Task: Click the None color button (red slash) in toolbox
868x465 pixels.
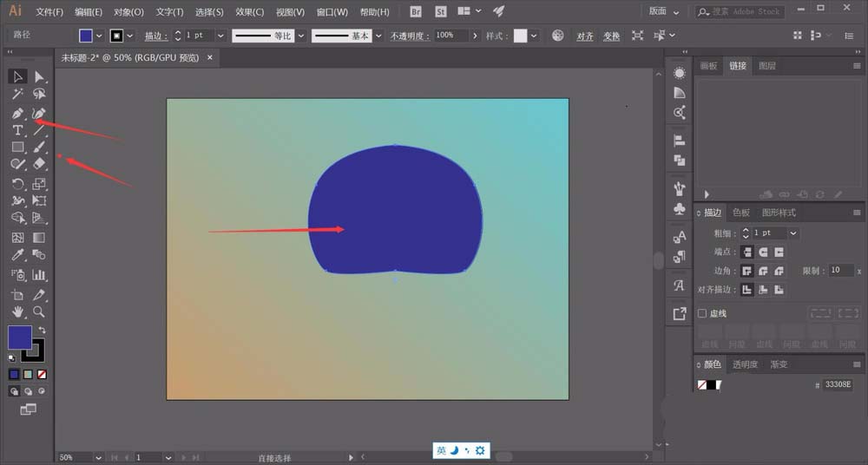Action: click(42, 375)
